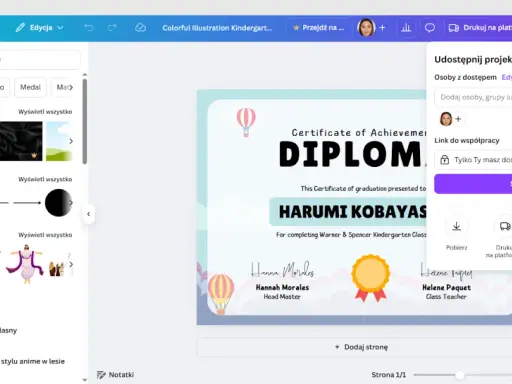The image size is (512, 384).
Task: Choose the green hill landscape thumbnail
Action: (59, 141)
